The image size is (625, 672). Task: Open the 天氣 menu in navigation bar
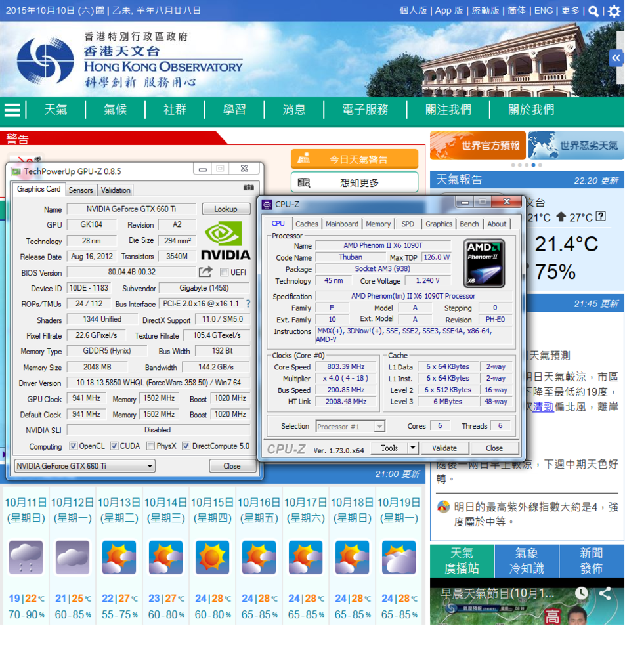tap(56, 110)
